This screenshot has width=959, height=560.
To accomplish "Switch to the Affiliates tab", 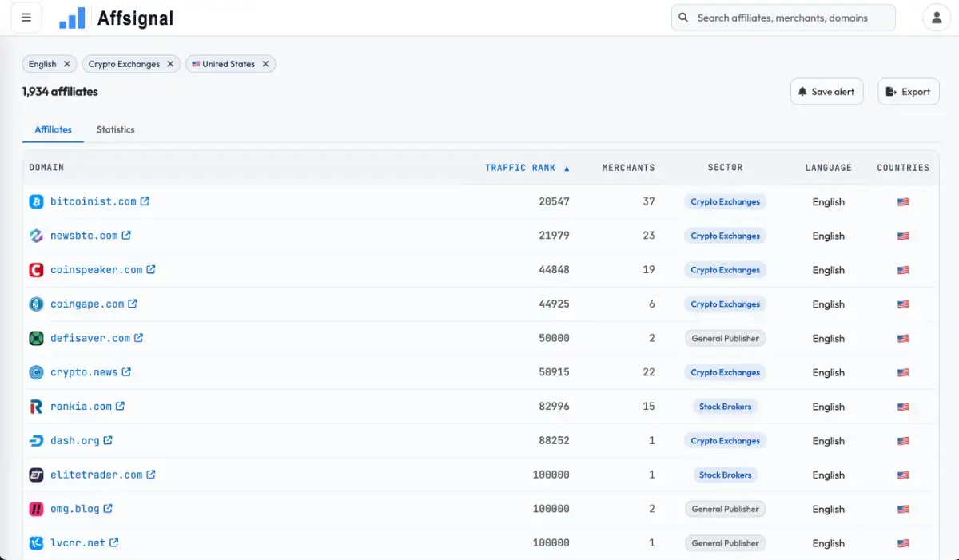I will [53, 129].
